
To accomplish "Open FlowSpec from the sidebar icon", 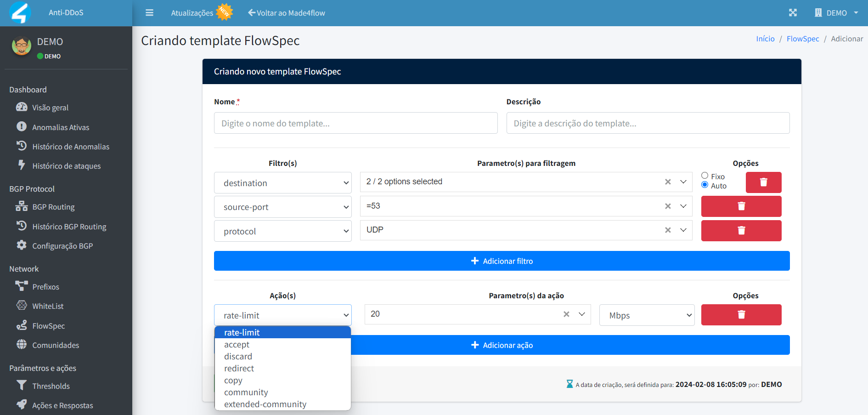I will coord(22,325).
